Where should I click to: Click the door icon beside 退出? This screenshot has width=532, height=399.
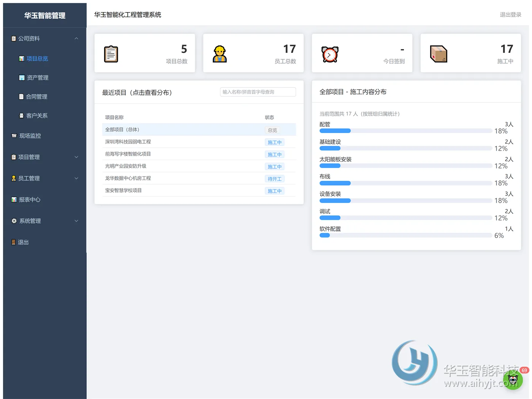point(13,242)
